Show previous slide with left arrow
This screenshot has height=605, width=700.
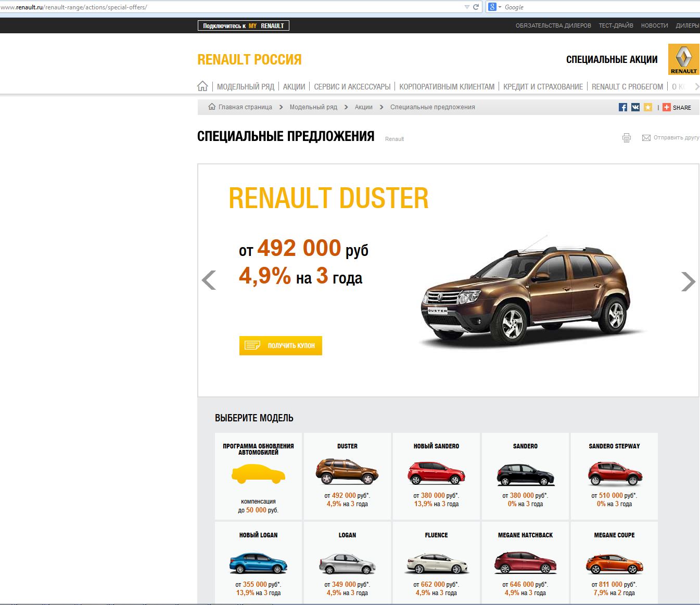point(209,280)
